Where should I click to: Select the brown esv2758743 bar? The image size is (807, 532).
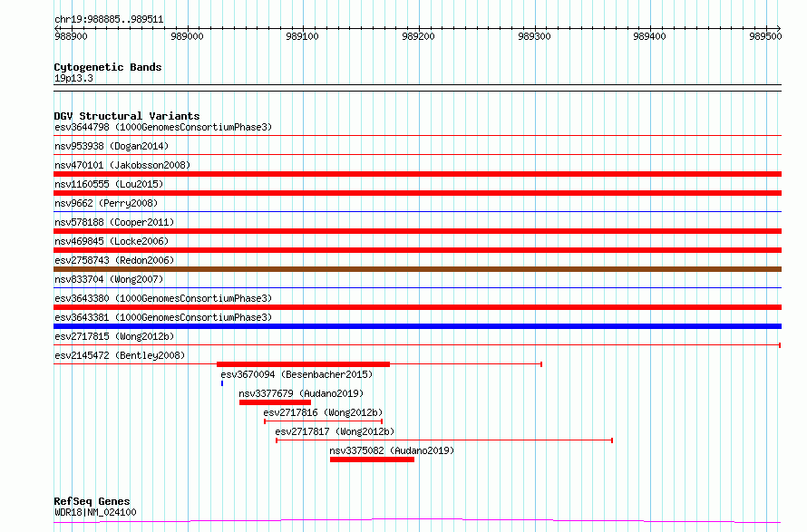pos(417,269)
